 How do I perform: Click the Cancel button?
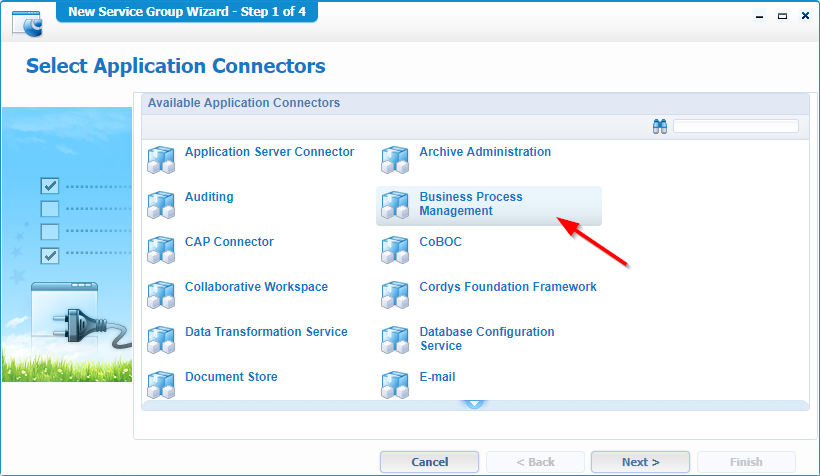(x=429, y=462)
